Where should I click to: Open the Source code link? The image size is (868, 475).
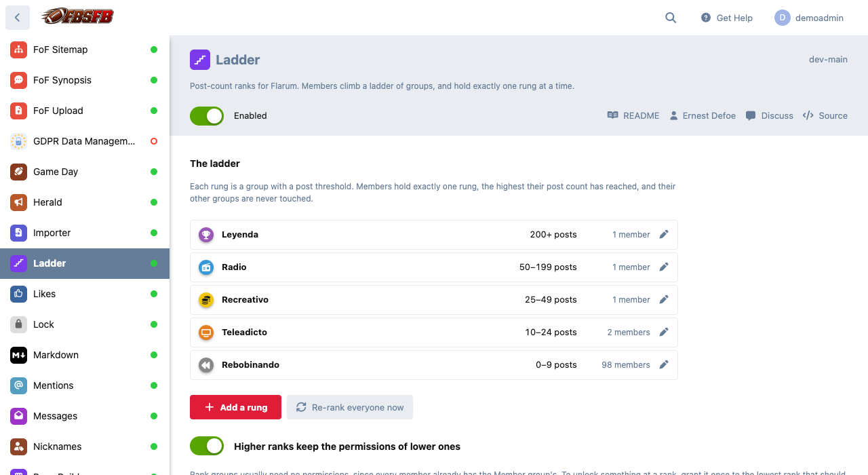pos(825,115)
